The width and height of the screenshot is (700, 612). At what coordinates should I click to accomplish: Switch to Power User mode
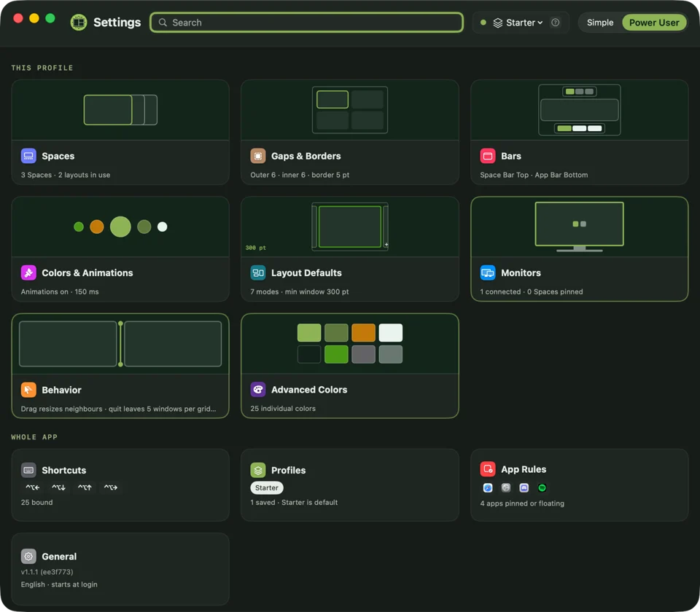[654, 23]
